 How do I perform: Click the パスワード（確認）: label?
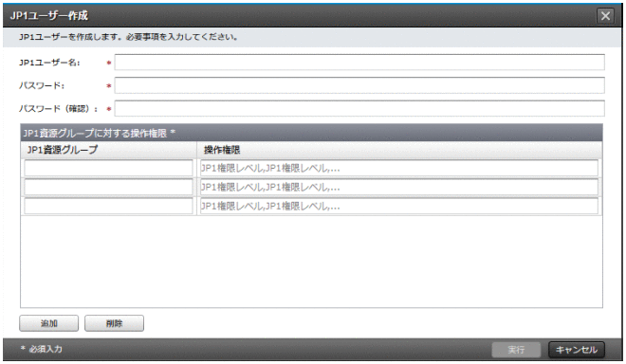pyautogui.click(x=58, y=109)
